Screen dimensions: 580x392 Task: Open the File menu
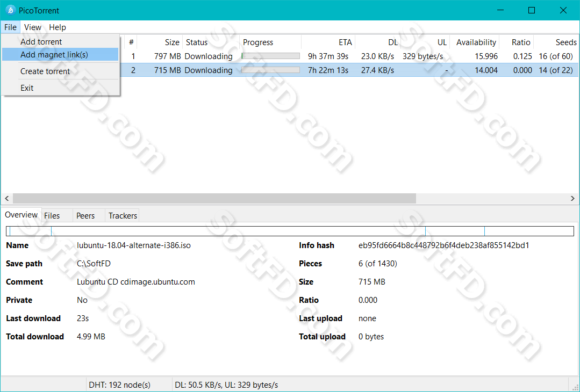coord(10,27)
